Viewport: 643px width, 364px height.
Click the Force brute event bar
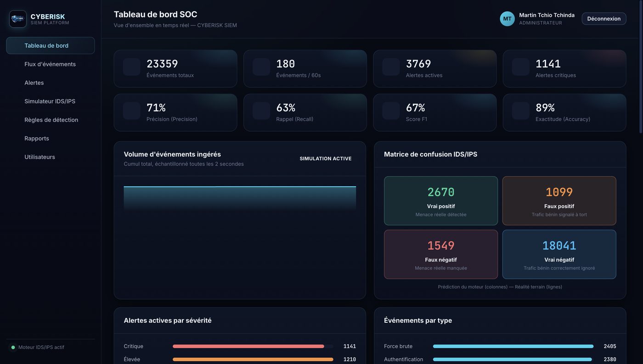[x=513, y=347]
